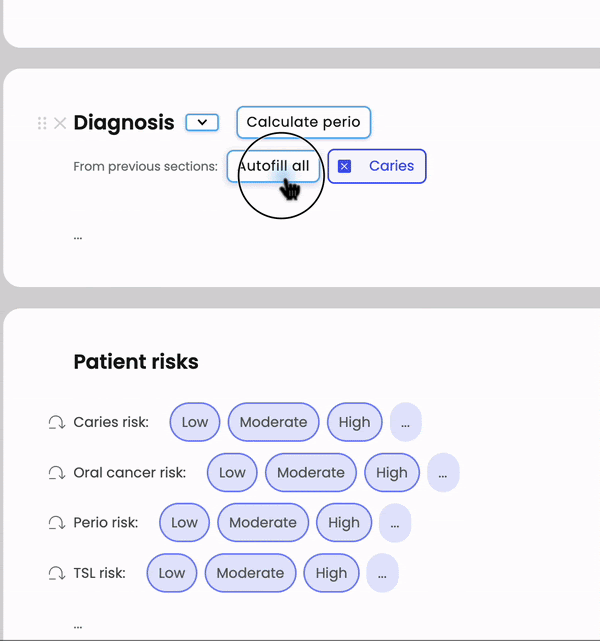The image size is (600, 641).
Task: Click the Autofill all button
Action: click(273, 166)
